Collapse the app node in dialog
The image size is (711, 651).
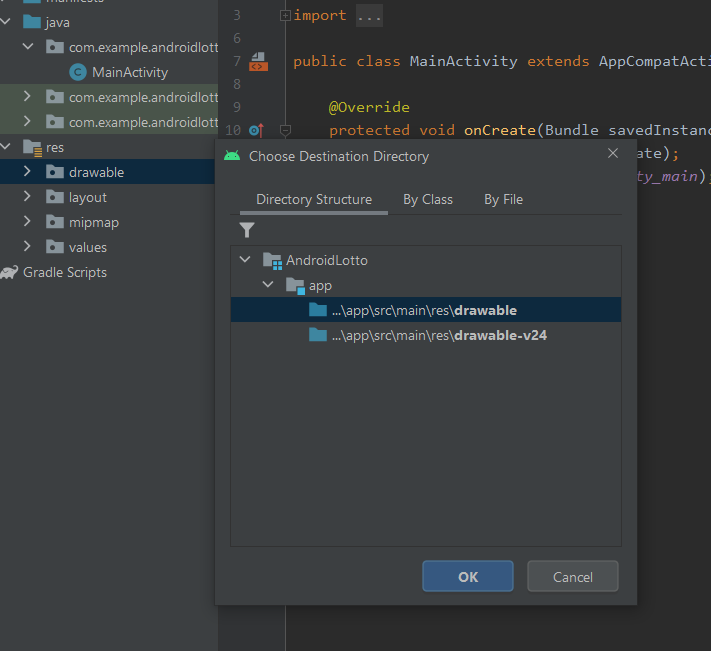268,286
